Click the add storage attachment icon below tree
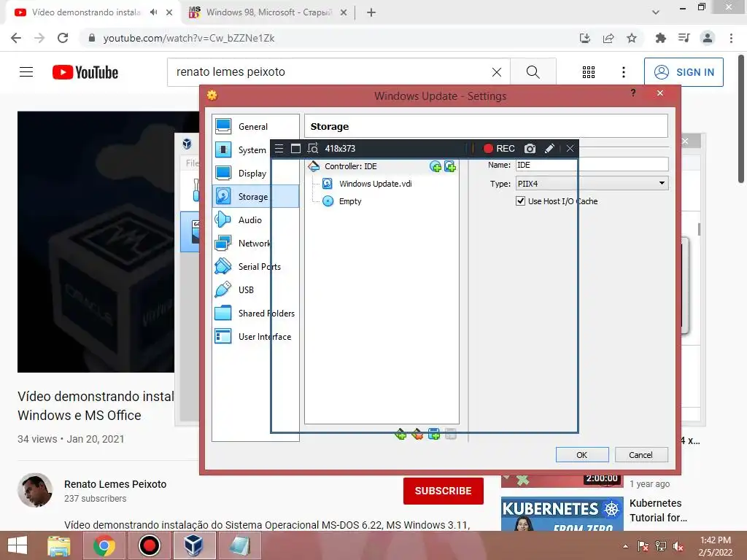Image resolution: width=747 pixels, height=560 pixels. [x=434, y=434]
